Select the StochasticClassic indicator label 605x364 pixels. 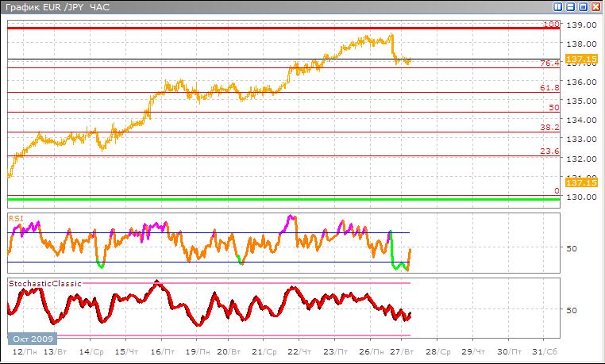click(x=44, y=283)
